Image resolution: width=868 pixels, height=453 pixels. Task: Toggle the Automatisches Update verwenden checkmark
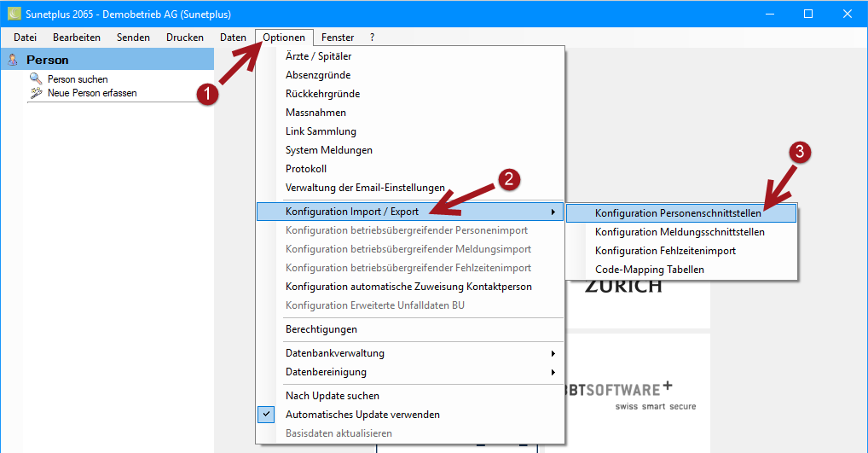click(266, 415)
